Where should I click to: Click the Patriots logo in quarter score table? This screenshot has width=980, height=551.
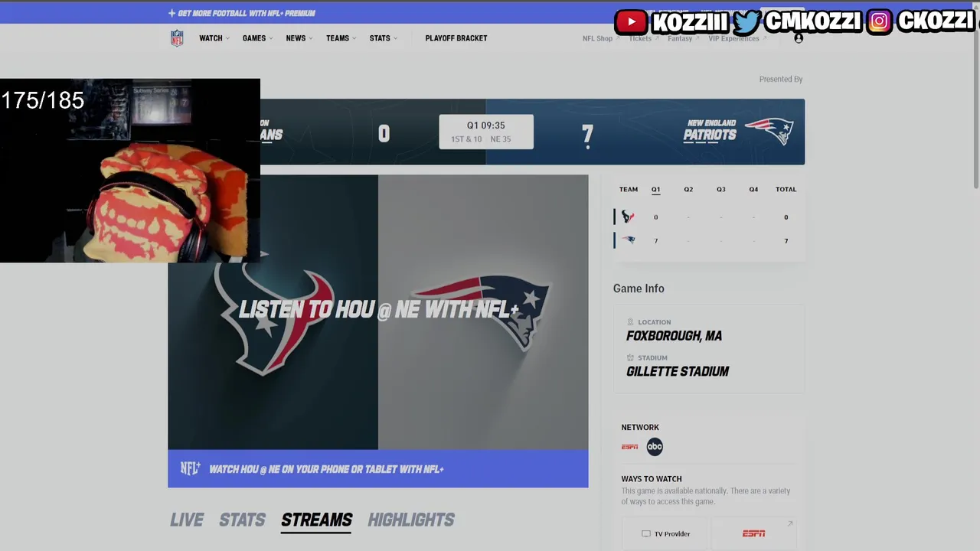(x=628, y=240)
